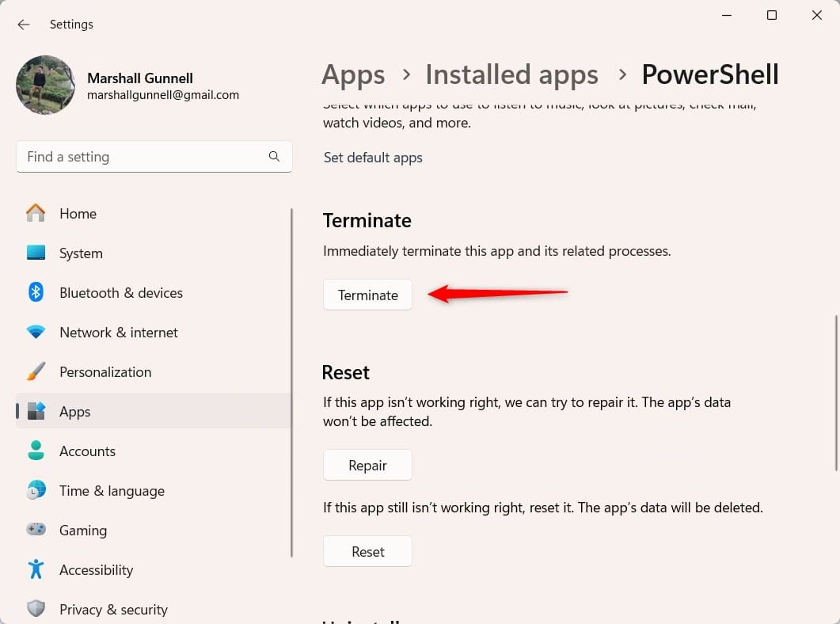
Task: Click Marshall Gunnell's profile picture
Action: point(46,86)
